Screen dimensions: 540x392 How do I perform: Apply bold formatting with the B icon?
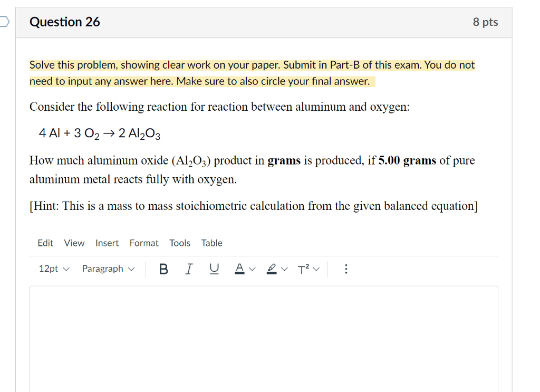[163, 269]
